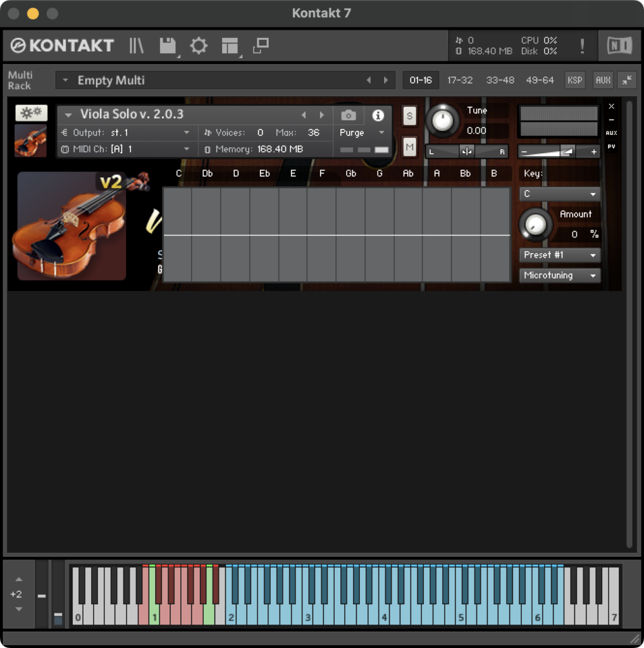Switch to rack page 17-32
The height and width of the screenshot is (648, 644).
tap(460, 80)
